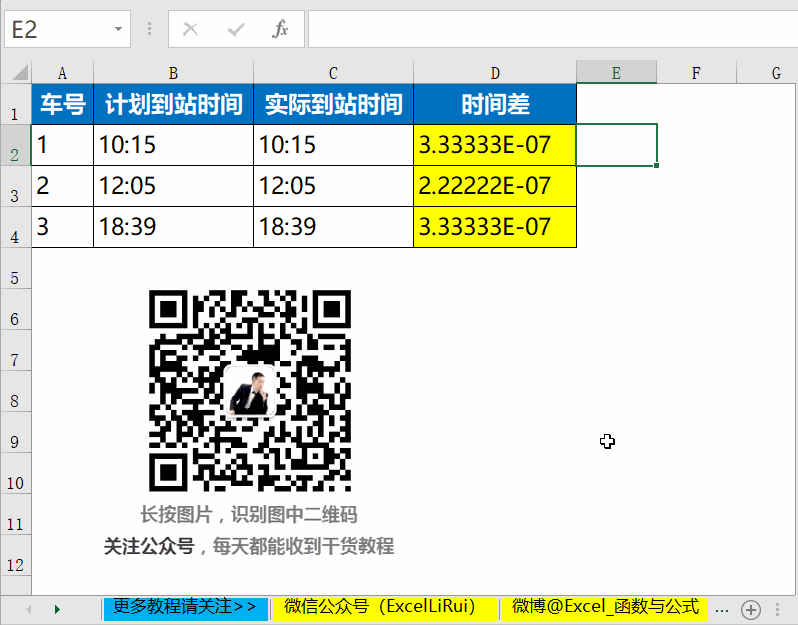
Task: Show more sheet tabs via ellipsis
Action: point(722,609)
